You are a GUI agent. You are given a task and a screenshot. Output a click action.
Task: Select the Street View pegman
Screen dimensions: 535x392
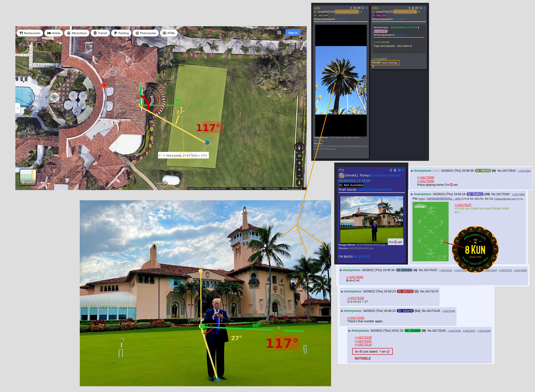click(299, 183)
